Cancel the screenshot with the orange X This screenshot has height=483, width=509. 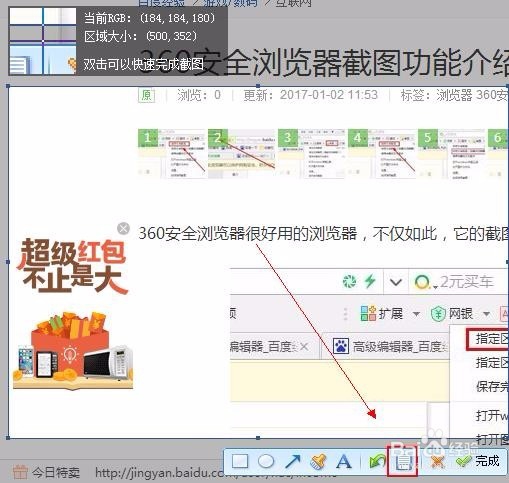(x=437, y=462)
